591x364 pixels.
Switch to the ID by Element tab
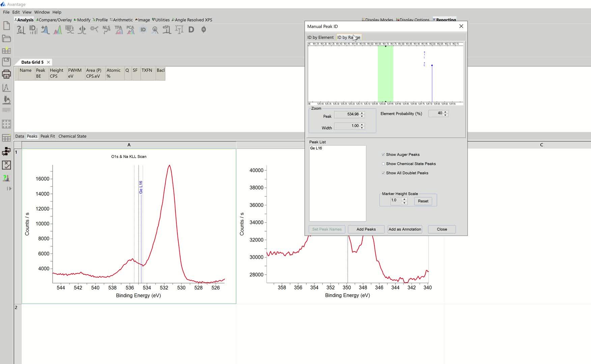[320, 37]
